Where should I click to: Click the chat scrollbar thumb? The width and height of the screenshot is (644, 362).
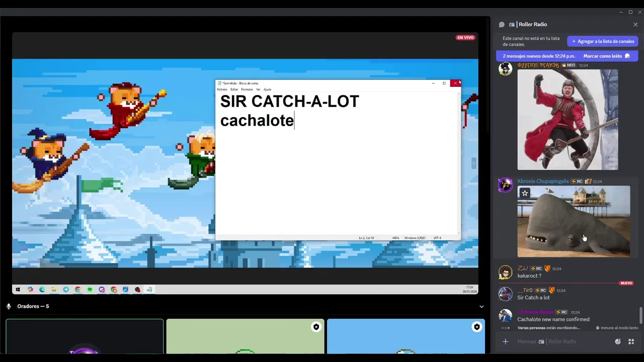[640, 315]
